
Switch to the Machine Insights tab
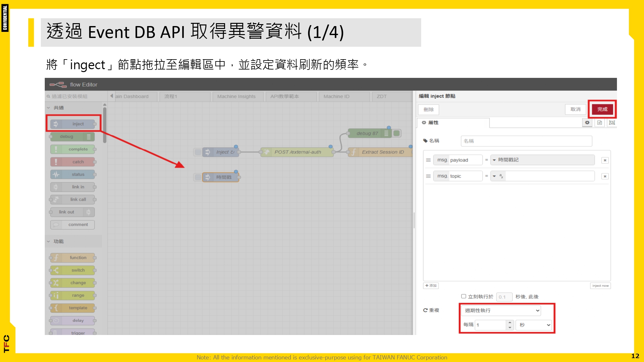tap(236, 97)
